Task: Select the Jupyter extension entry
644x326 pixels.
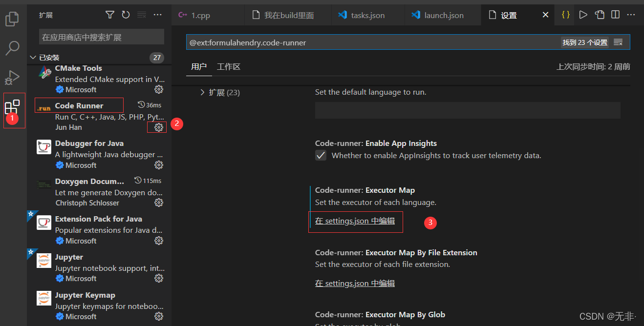Action: click(x=99, y=267)
